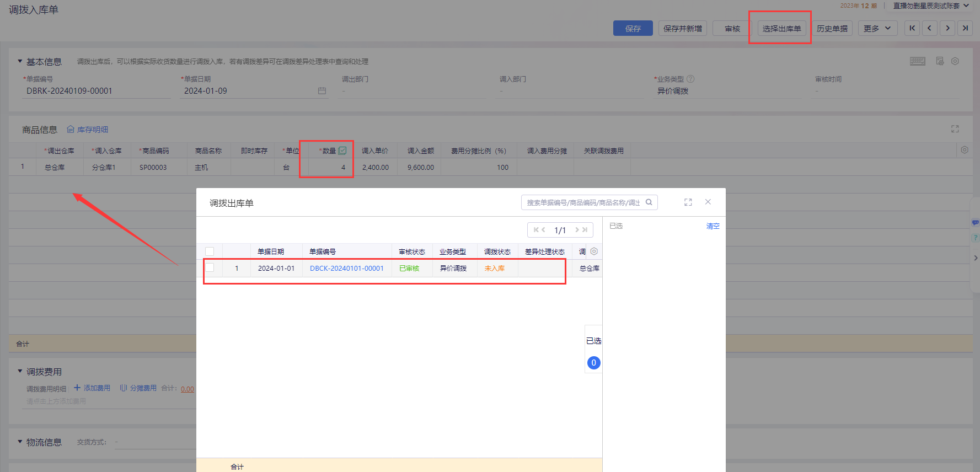
Task: Go to first record arrow
Action: [x=912, y=28]
